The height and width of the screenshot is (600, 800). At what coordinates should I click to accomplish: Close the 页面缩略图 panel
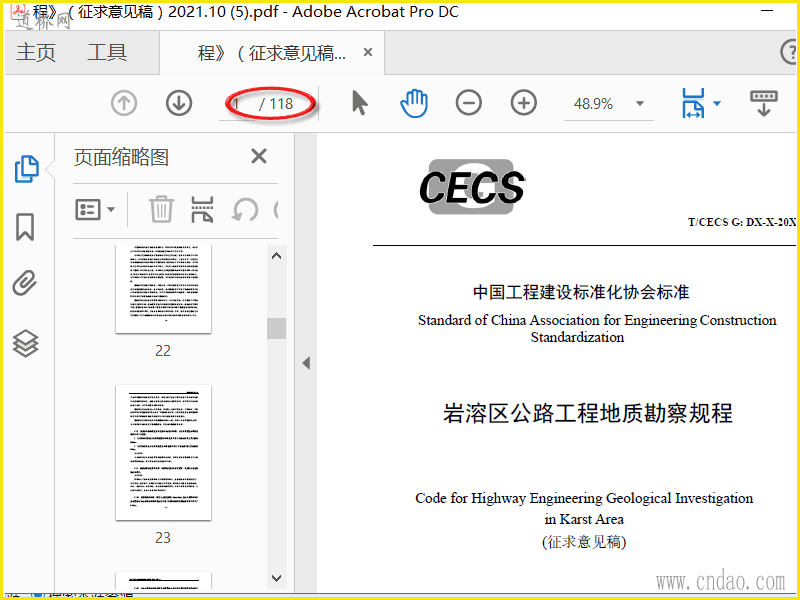pyautogui.click(x=259, y=156)
